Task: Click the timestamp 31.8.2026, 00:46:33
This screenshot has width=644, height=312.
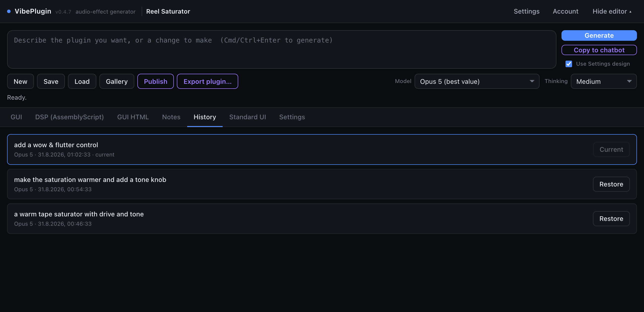Action: tap(65, 224)
